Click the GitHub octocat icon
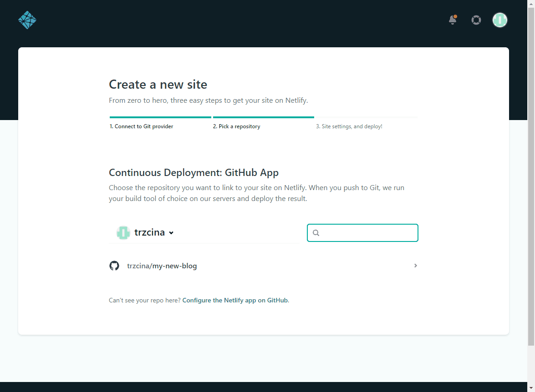 point(114,266)
